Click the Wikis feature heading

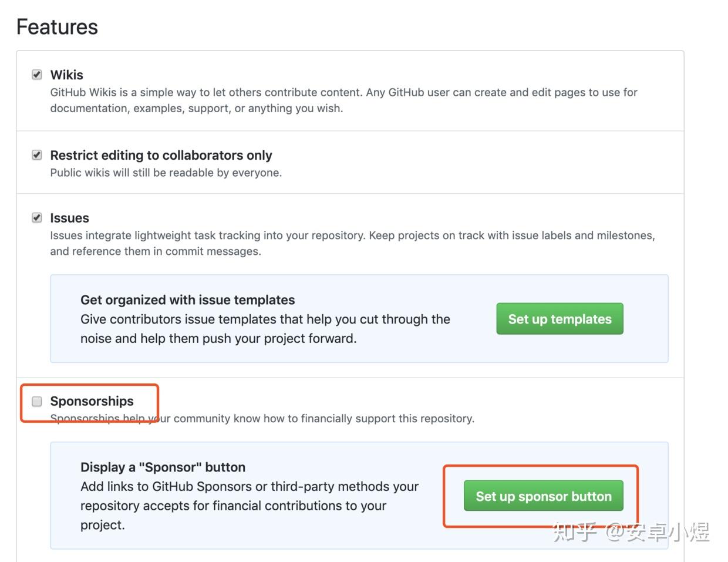pyautogui.click(x=66, y=75)
